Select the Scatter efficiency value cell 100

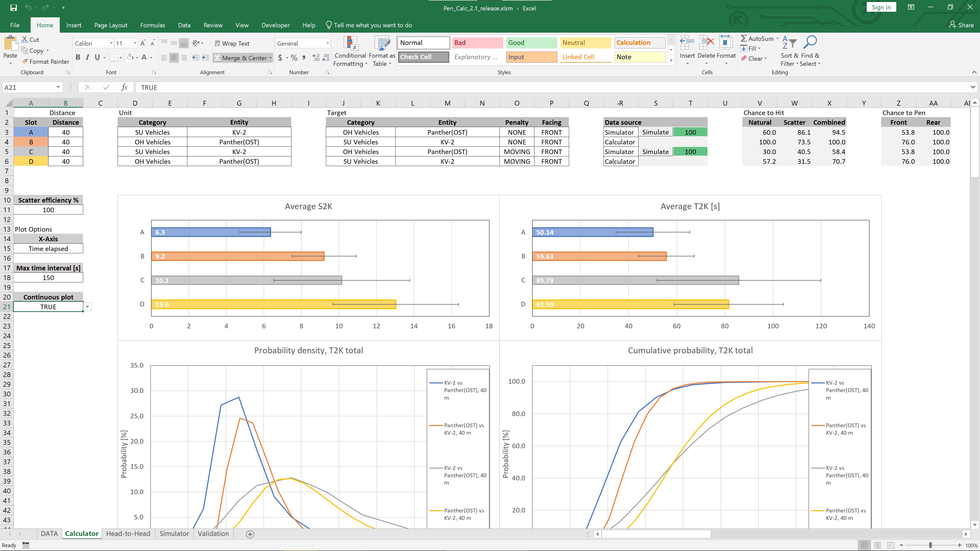(x=48, y=210)
